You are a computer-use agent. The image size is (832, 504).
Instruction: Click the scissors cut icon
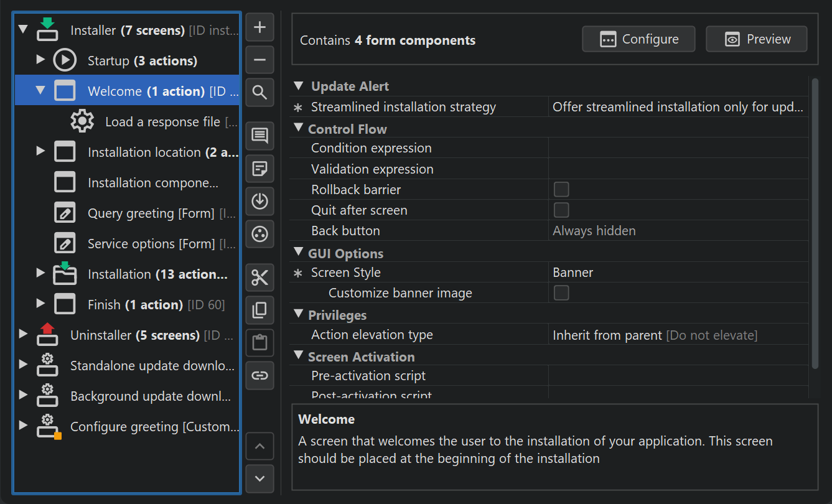260,278
